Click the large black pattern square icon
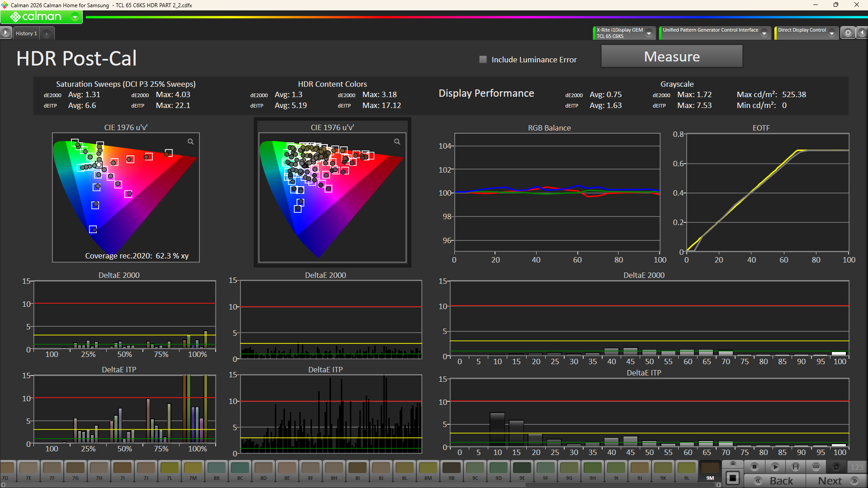This screenshot has width=868, height=488. (733, 478)
